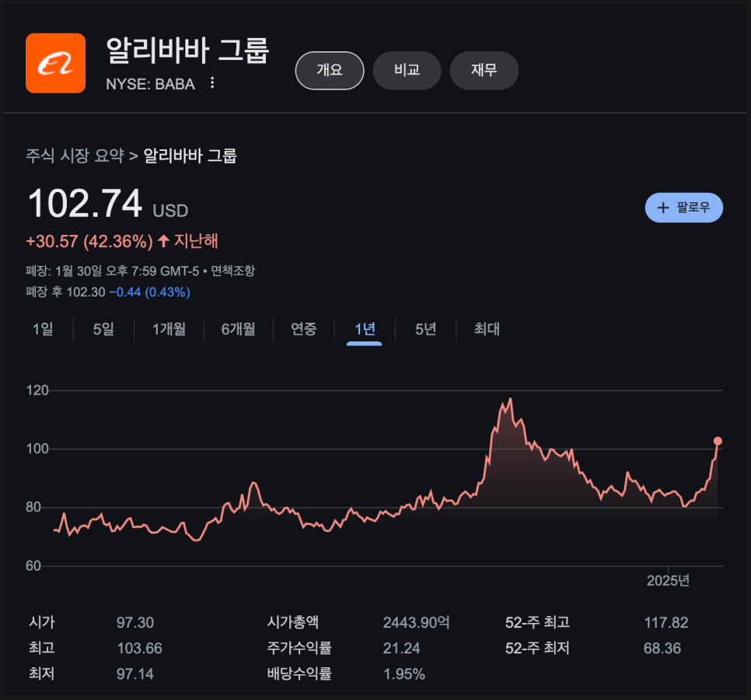
Task: Open the three-dot more options menu
Action: (x=212, y=83)
